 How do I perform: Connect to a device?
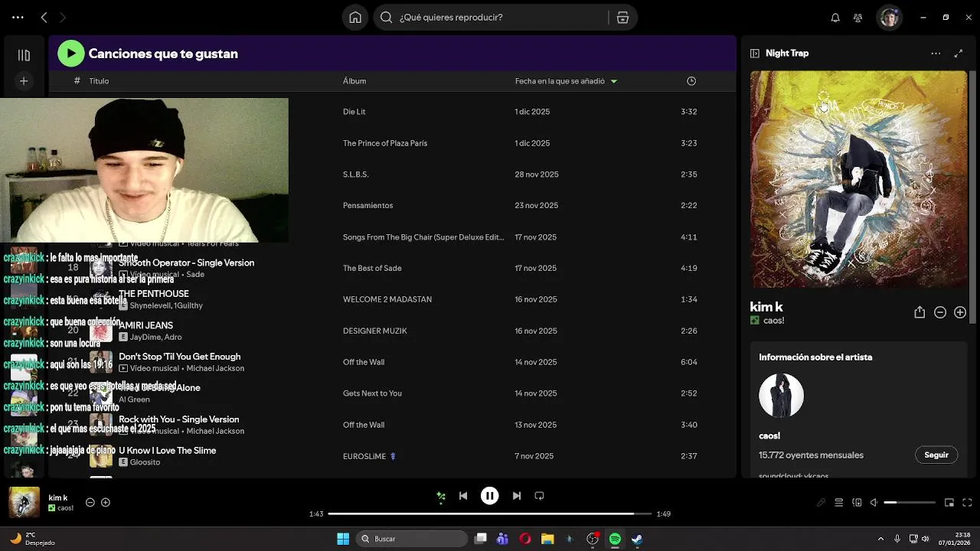[857, 503]
